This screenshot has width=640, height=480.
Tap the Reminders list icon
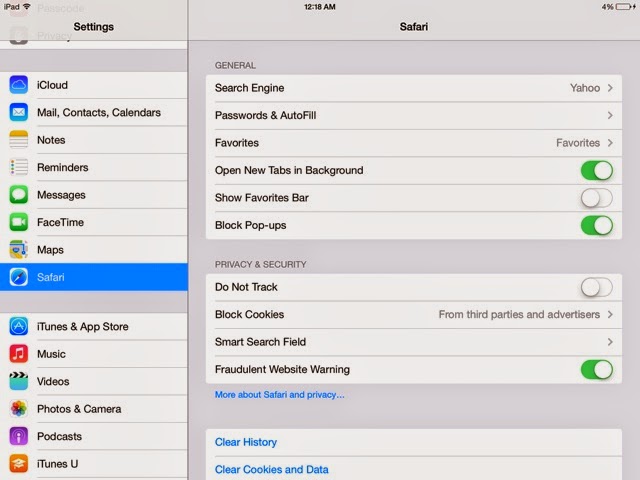[19, 167]
